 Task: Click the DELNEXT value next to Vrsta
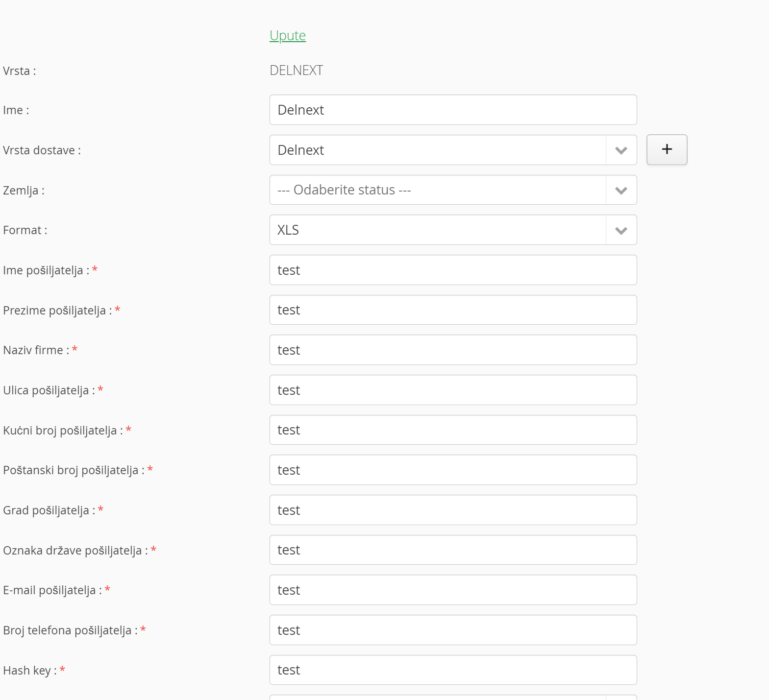pyautogui.click(x=296, y=71)
